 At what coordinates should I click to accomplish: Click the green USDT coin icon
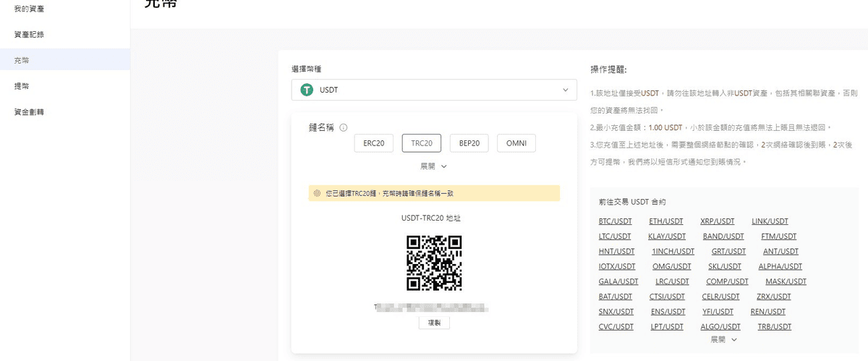click(x=307, y=90)
